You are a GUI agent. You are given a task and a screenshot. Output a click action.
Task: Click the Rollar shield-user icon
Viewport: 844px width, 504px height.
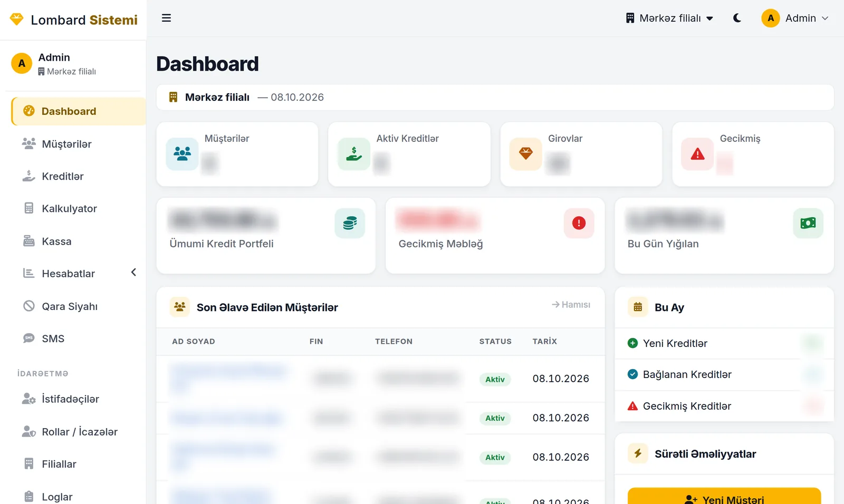pos(29,431)
